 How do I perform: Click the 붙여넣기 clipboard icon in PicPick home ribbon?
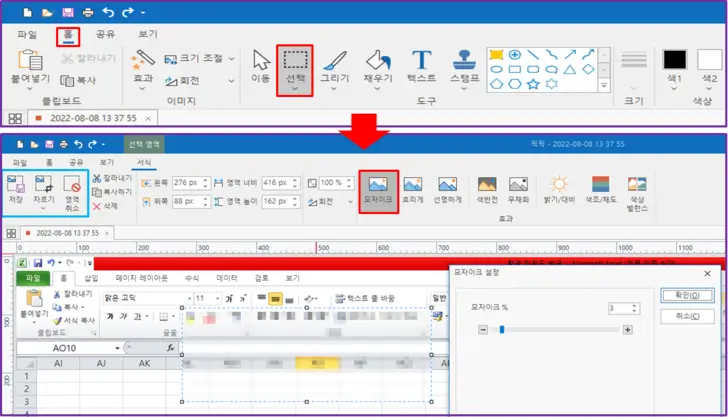click(30, 61)
